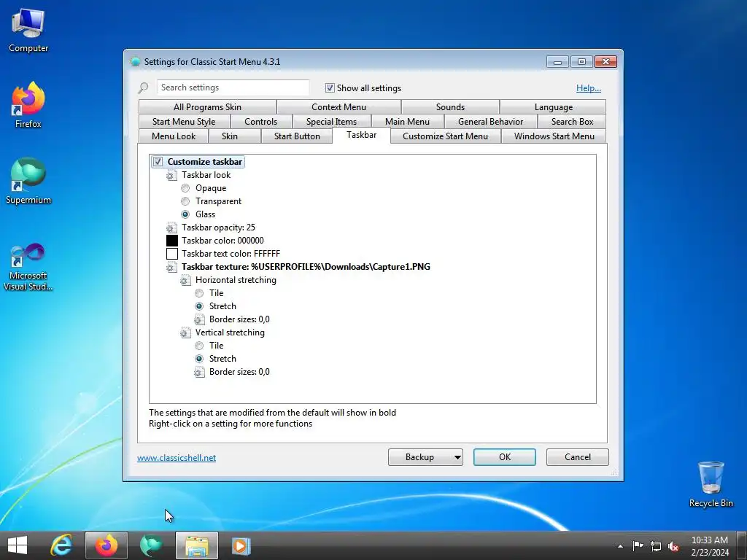Open the Search Box tab

click(572, 122)
